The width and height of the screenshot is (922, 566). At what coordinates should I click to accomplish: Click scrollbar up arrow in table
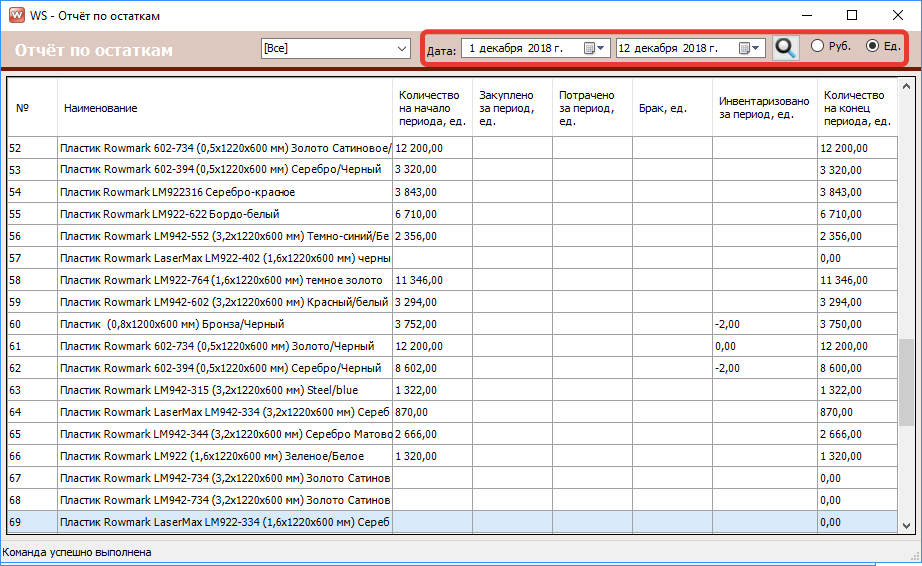coord(906,86)
